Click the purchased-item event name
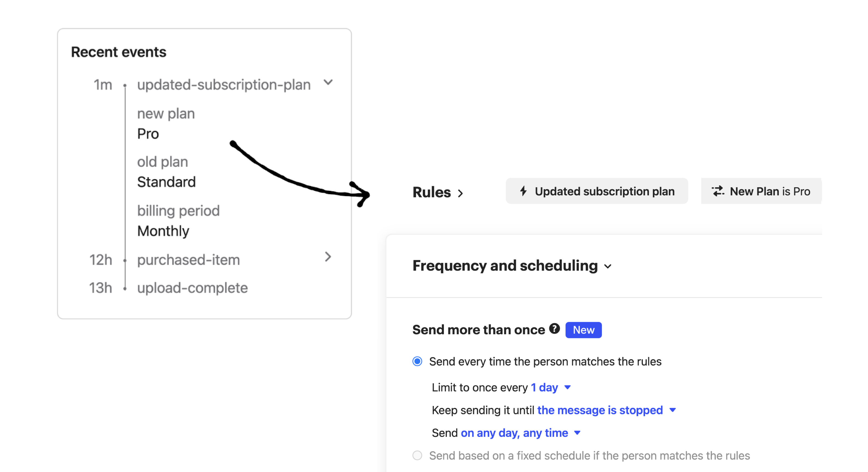This screenshot has height=472, width=868. point(188,260)
